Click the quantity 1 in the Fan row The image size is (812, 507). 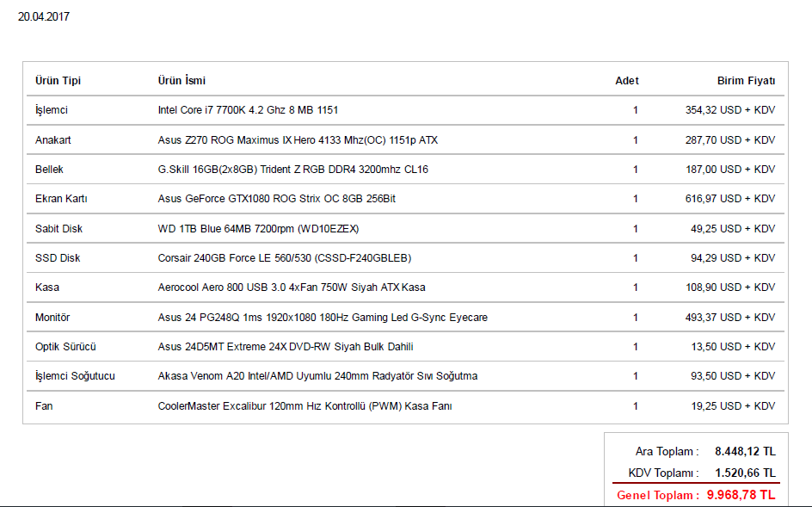(635, 406)
